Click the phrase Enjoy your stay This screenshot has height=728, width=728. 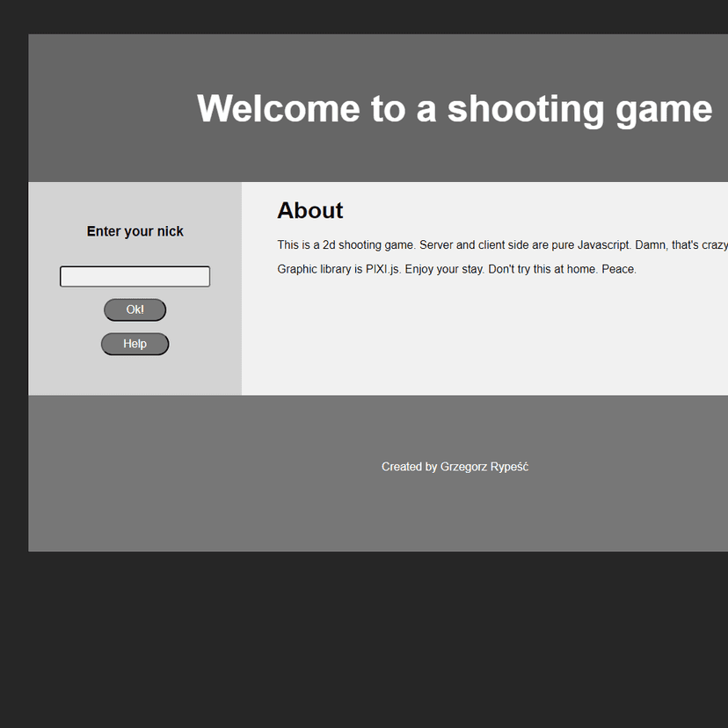click(444, 269)
